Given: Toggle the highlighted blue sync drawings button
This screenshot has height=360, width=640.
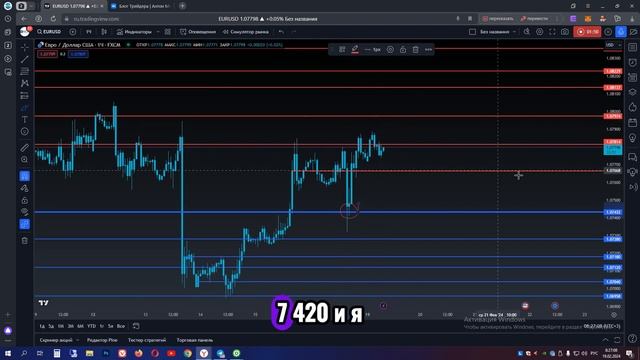Looking at the screenshot, I should (x=24, y=224).
